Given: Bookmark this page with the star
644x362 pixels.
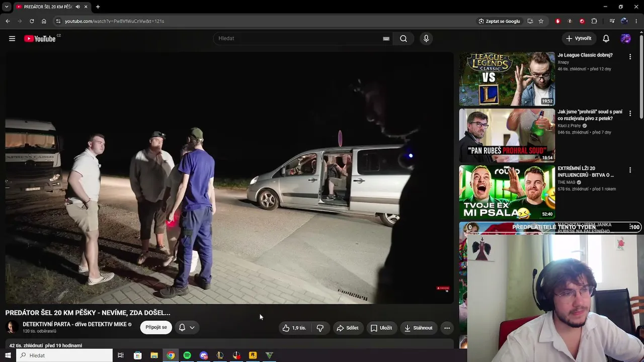Looking at the screenshot, I should [541, 21].
